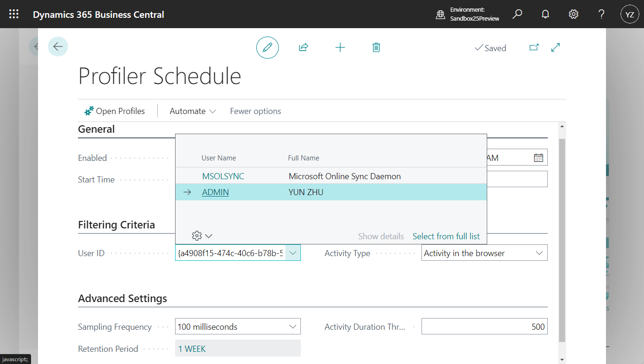Viewport: 644px width, 364px height.
Task: Open the notifications bell
Action: pyautogui.click(x=545, y=14)
